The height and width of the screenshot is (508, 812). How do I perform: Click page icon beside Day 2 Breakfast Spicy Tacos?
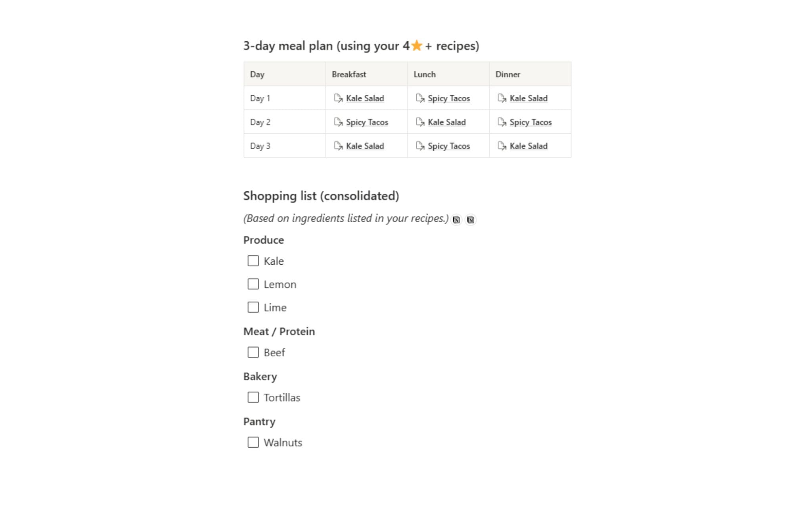(338, 122)
